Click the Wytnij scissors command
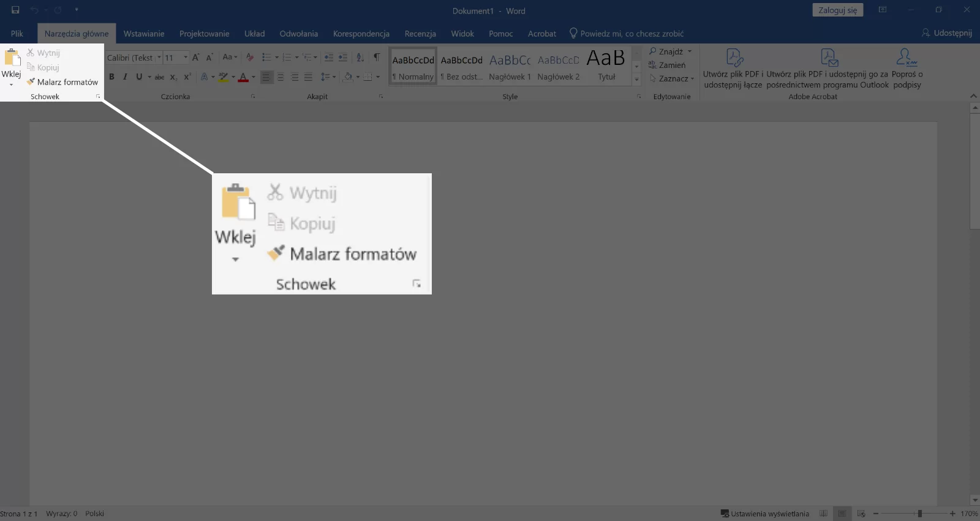Screen dimensions: 980x521 (43, 53)
